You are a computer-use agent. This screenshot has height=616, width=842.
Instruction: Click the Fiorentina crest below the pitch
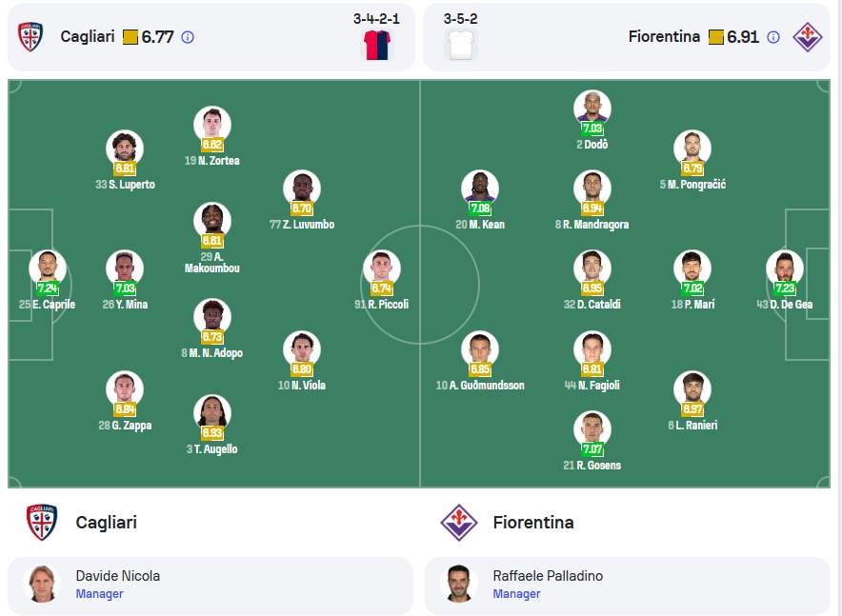click(x=459, y=522)
